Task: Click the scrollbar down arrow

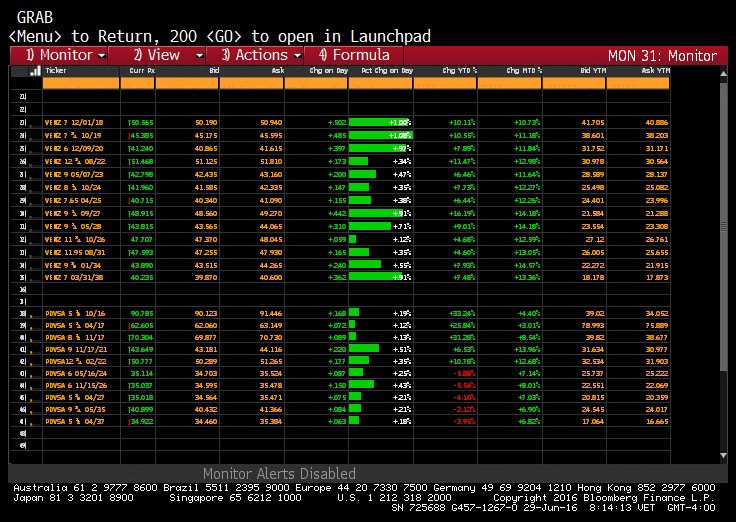Action: tap(723, 455)
